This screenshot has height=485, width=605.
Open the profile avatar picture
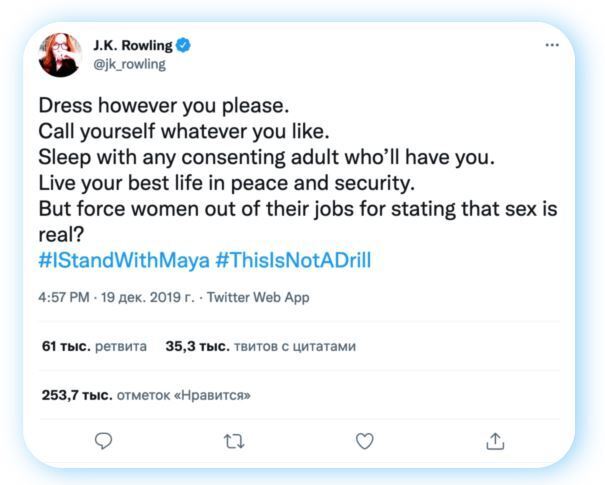60,55
